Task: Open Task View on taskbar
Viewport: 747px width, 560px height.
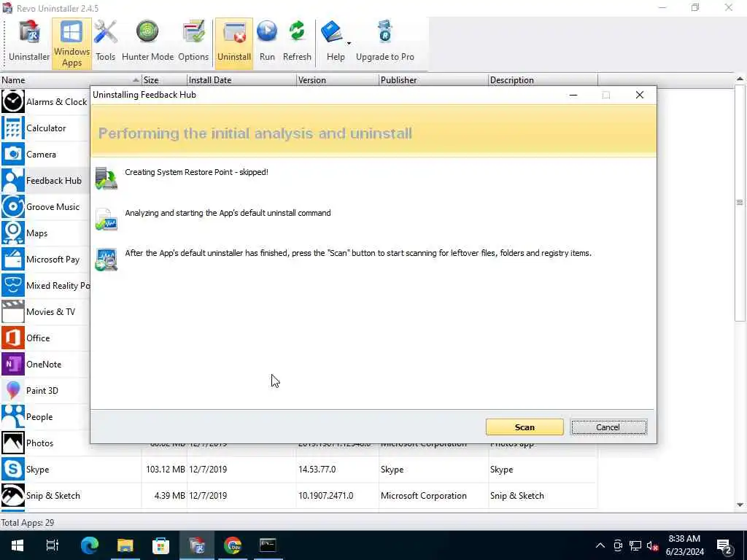Action: 53,545
